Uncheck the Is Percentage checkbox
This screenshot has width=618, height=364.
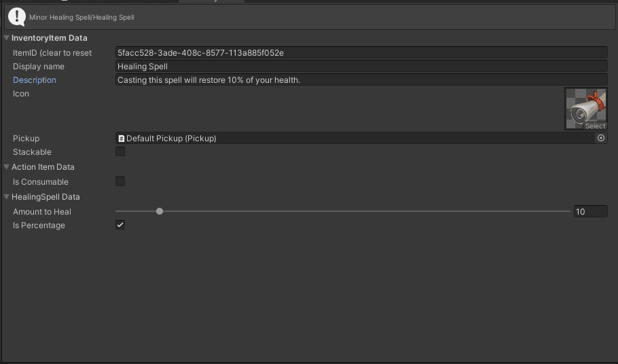(120, 225)
